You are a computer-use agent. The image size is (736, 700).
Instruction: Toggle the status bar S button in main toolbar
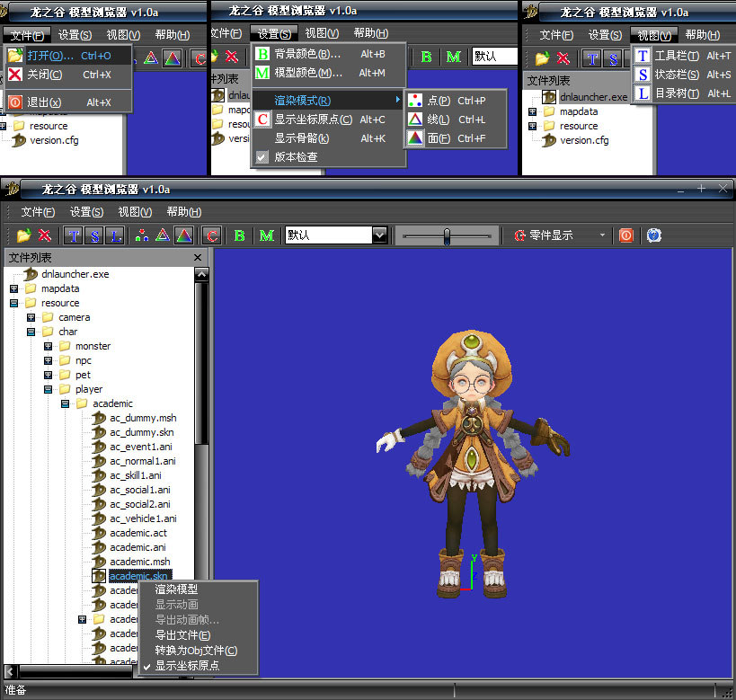click(x=94, y=235)
